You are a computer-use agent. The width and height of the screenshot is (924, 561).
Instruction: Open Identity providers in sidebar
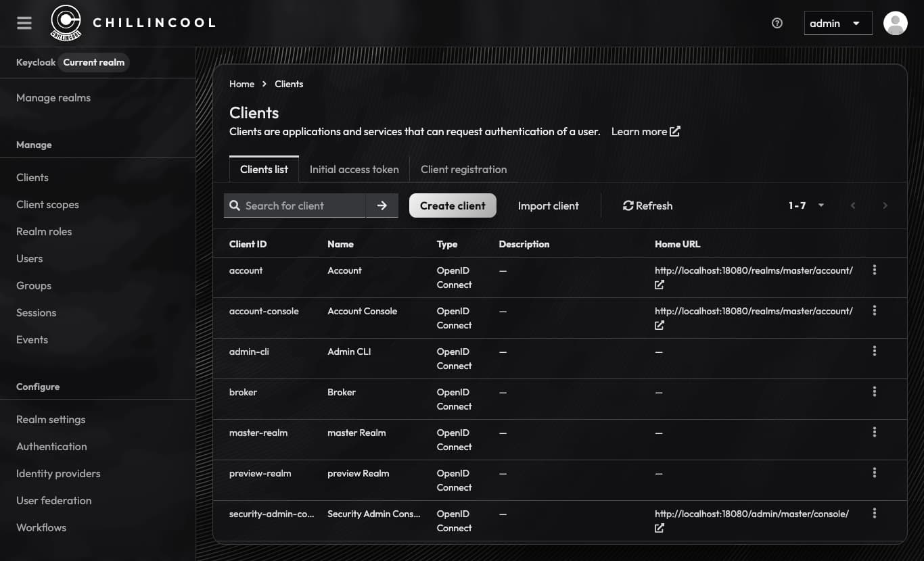[x=58, y=473]
